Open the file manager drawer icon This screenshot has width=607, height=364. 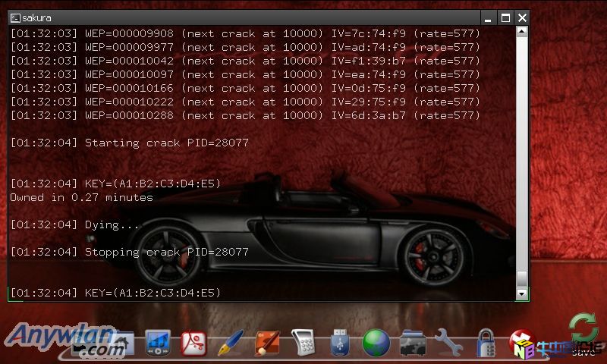[x=413, y=344]
